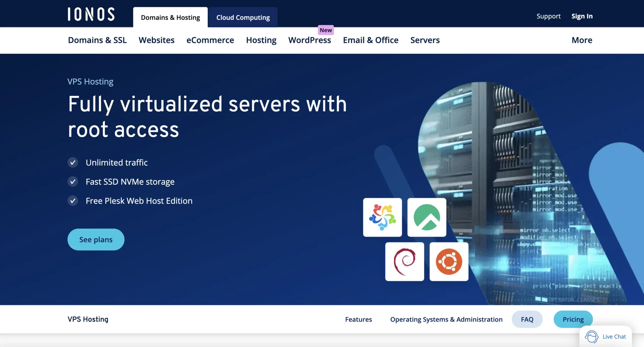Open the Domains & SSL menu
This screenshot has height=347, width=644.
coord(97,40)
